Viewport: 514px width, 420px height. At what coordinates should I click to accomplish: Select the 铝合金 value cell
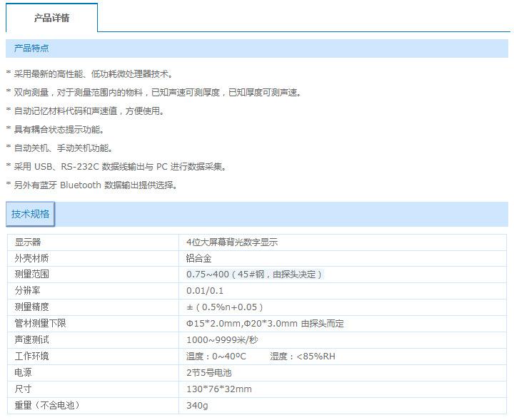pos(198,258)
